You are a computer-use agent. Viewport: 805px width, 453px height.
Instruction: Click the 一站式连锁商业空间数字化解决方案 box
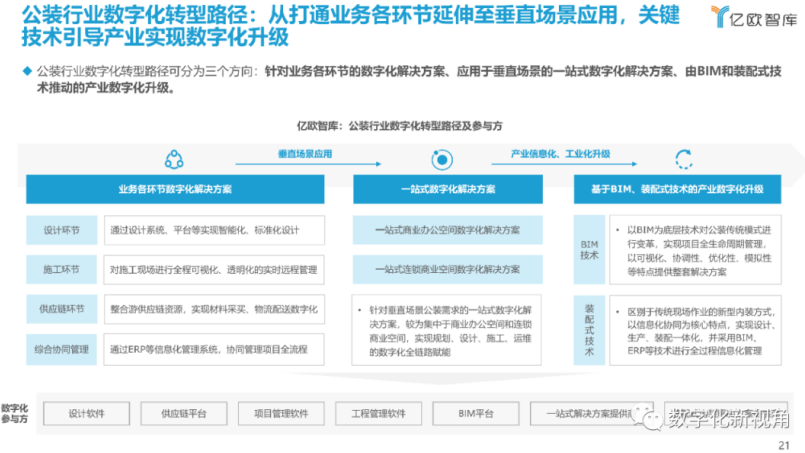point(448,269)
